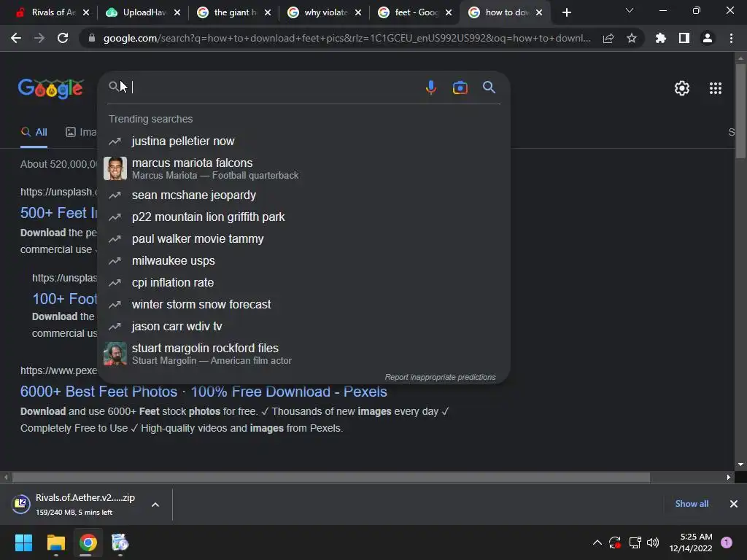Click Show all downloads
The image size is (747, 560).
pos(692,504)
